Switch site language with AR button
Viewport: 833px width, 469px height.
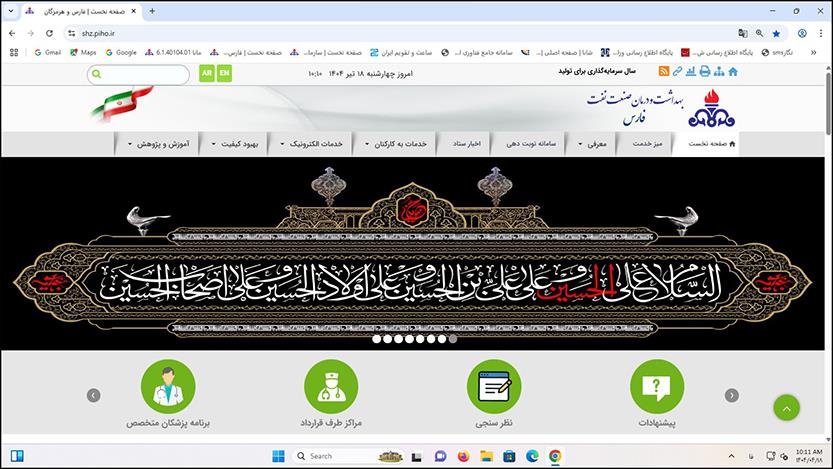pyautogui.click(x=207, y=73)
